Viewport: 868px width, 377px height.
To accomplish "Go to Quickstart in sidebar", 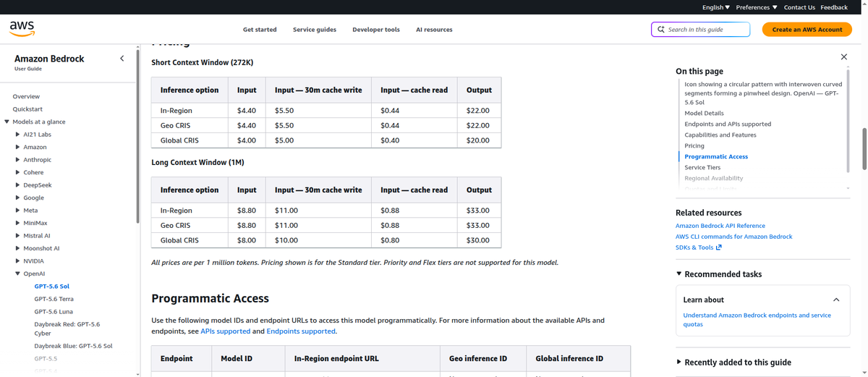I will 27,109.
